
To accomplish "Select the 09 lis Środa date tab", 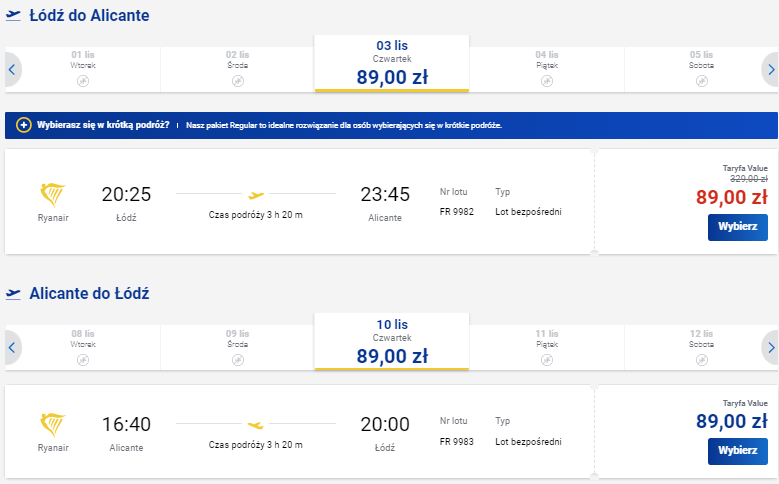I will (x=237, y=347).
